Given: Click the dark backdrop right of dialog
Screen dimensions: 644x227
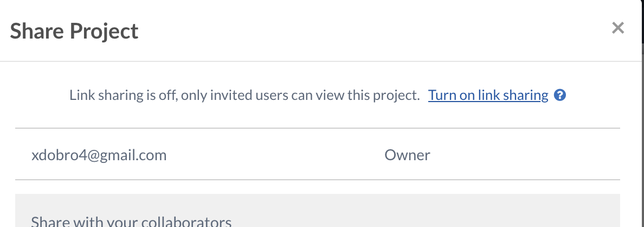Looking at the screenshot, I should [641, 136].
